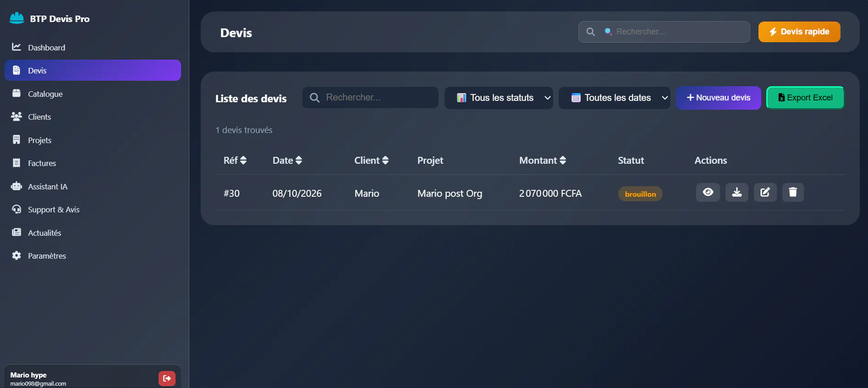Click the brouillon status badge
The image size is (868, 388).
pyautogui.click(x=640, y=194)
